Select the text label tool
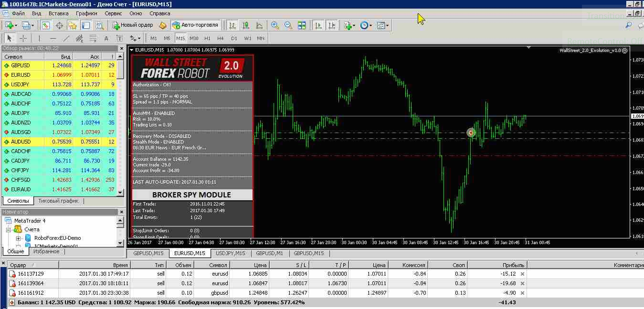This screenshot has height=309, width=644. point(119,39)
